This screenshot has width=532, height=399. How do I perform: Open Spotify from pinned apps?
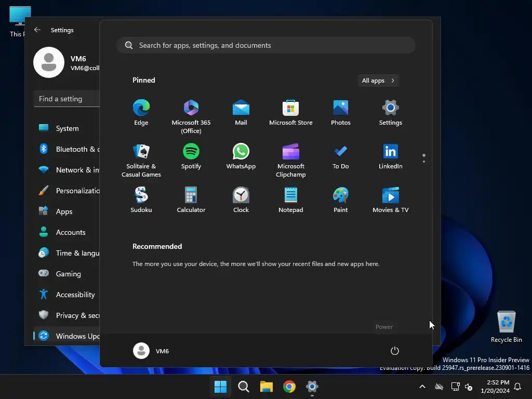pos(191,156)
